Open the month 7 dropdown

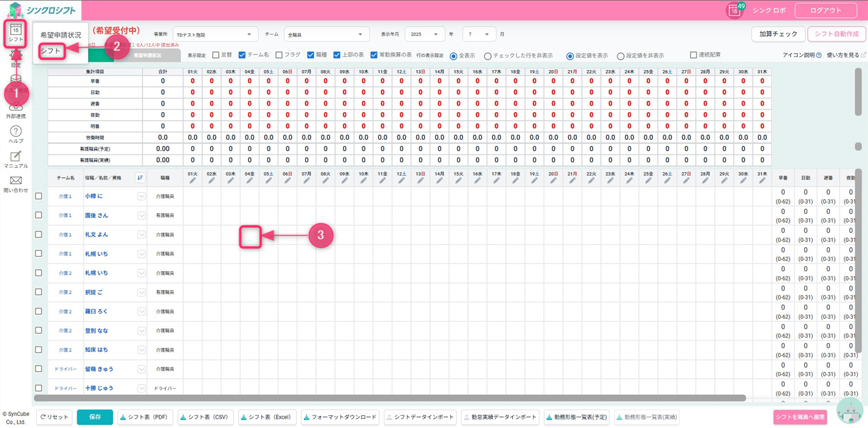(x=479, y=34)
